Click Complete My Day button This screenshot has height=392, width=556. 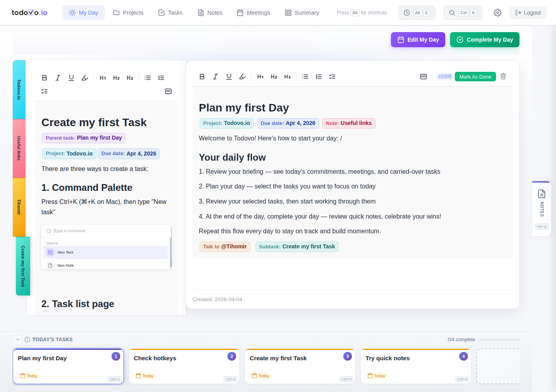(485, 40)
